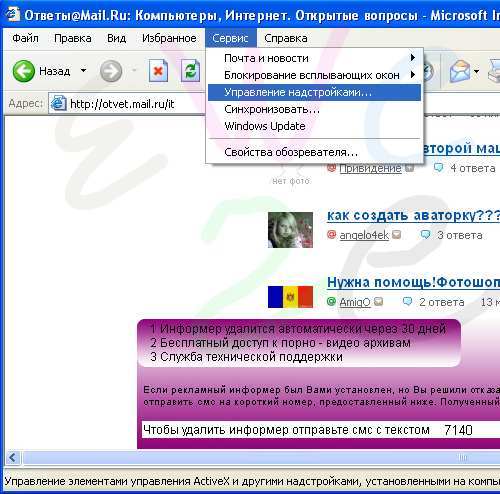Click the horizontal scrollbar thumb
The height and width of the screenshot is (494, 500).
(262, 457)
